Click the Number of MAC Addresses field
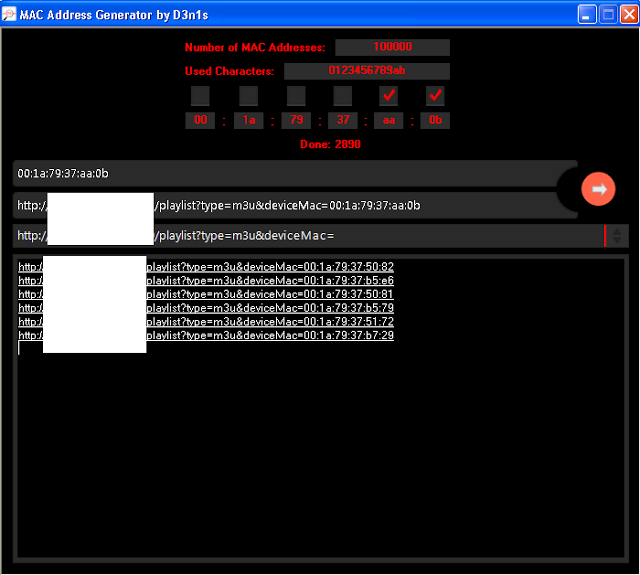The width and height of the screenshot is (640, 575). coord(392,47)
